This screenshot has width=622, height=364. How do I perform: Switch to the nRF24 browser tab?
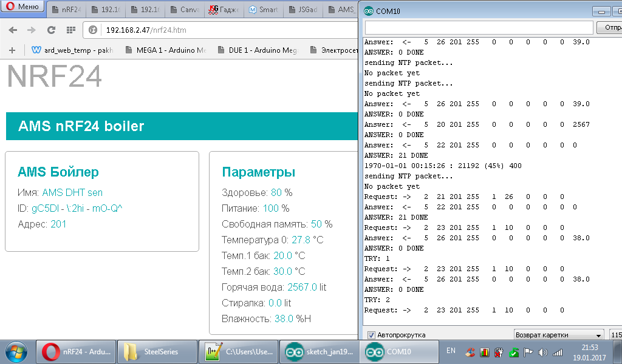pyautogui.click(x=66, y=10)
